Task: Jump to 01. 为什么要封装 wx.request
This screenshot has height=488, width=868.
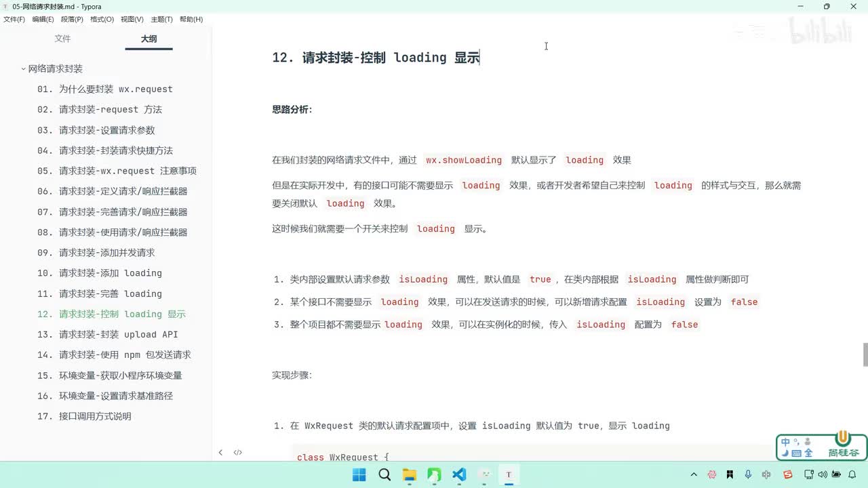Action: point(105,89)
